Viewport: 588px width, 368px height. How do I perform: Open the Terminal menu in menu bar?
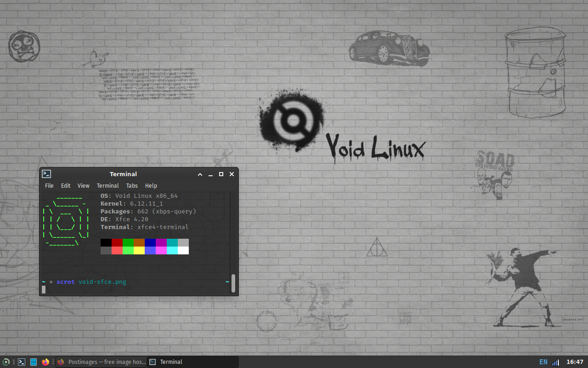pos(108,186)
